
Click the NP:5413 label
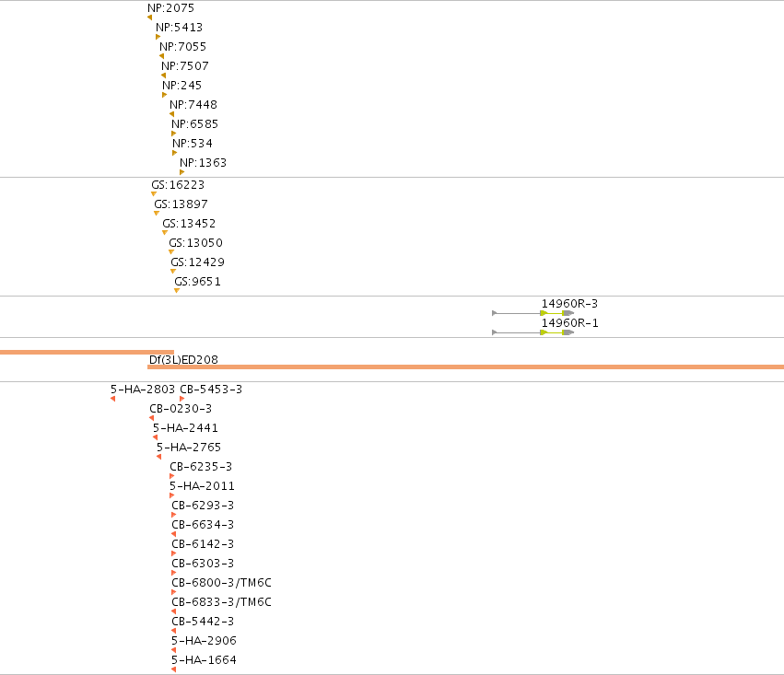(x=179, y=28)
